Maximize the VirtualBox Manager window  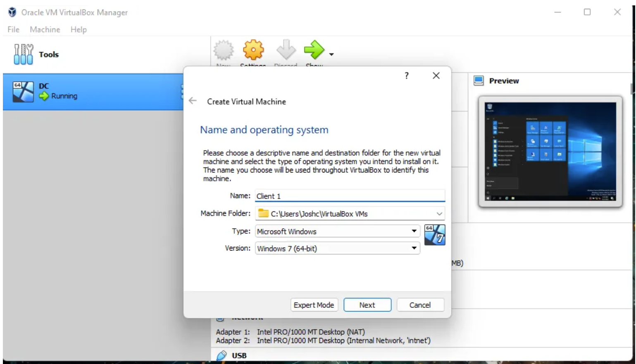[587, 12]
